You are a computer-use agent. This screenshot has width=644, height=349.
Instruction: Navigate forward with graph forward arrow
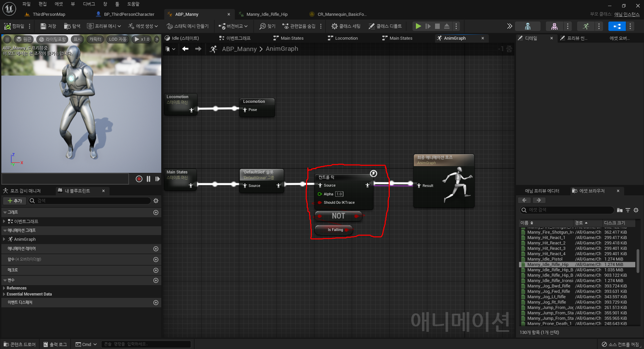click(198, 49)
